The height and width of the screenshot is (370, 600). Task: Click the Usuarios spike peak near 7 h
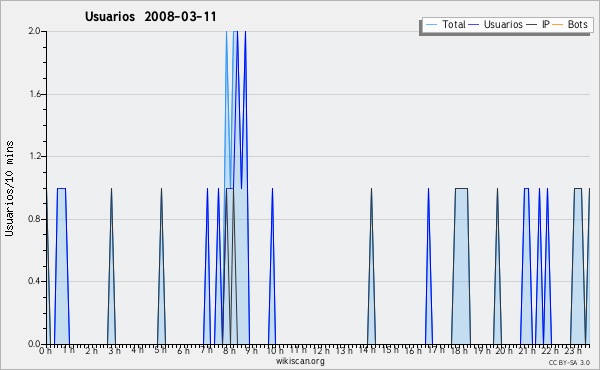click(207, 189)
